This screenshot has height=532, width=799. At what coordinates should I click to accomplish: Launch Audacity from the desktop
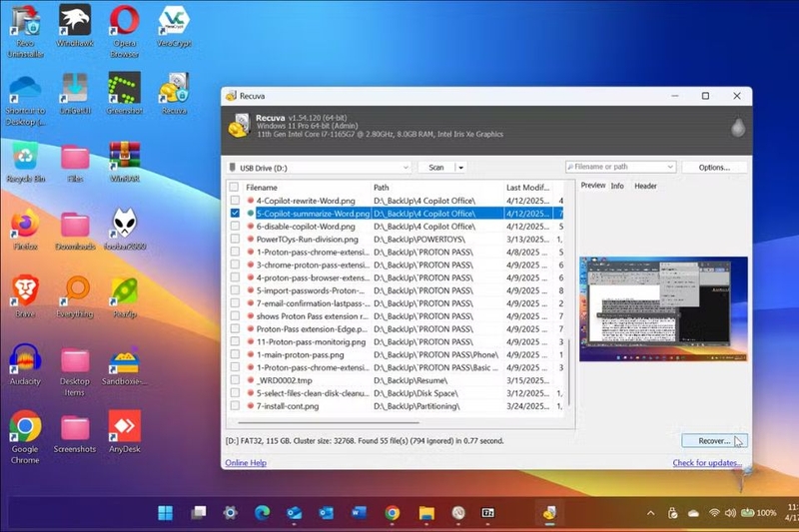[25, 364]
